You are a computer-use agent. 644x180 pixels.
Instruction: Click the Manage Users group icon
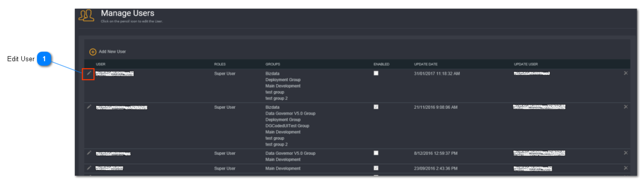tap(86, 16)
